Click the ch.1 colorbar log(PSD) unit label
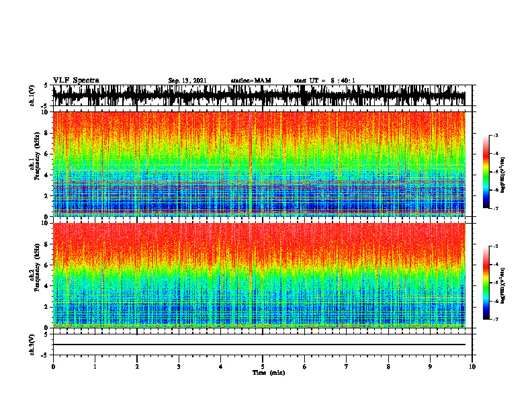This screenshot has height=411, width=532. tap(503, 175)
